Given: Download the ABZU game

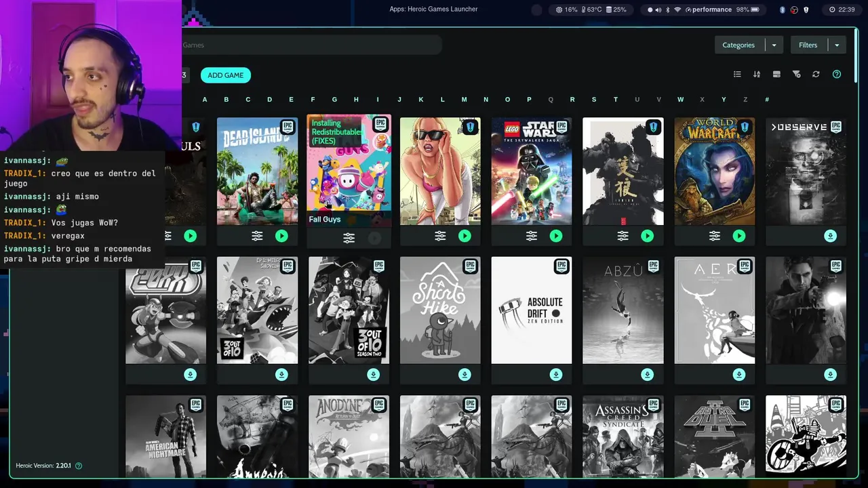Looking at the screenshot, I should pos(648,375).
